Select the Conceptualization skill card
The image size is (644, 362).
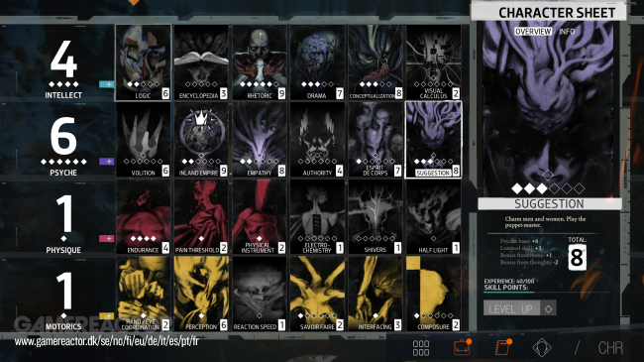coord(376,62)
